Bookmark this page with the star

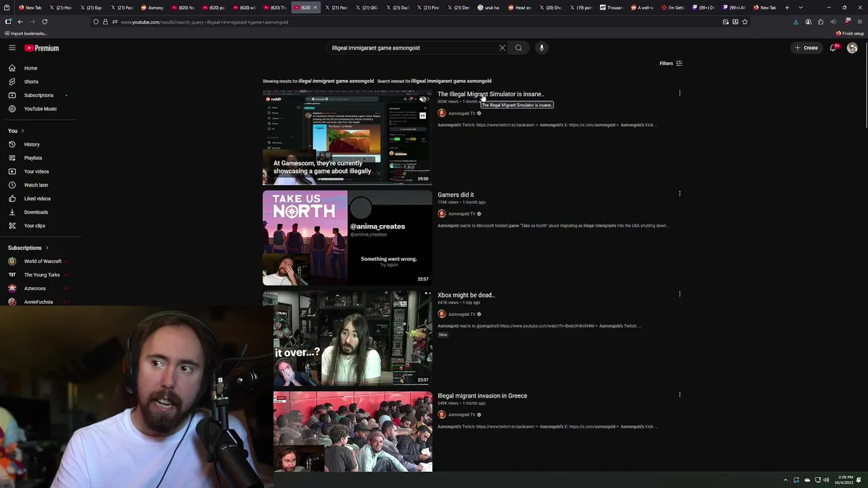(x=745, y=22)
